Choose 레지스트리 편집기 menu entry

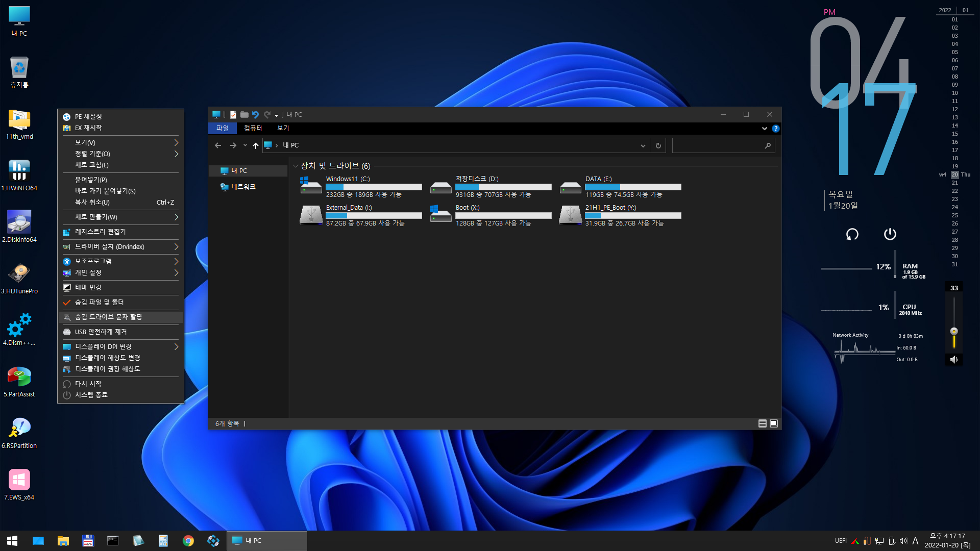coord(120,232)
